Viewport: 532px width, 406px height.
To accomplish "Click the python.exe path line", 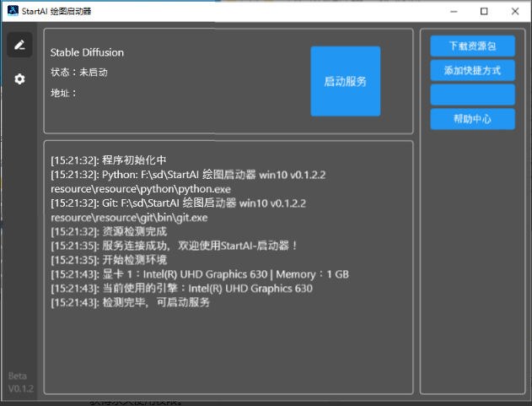I will (141, 189).
